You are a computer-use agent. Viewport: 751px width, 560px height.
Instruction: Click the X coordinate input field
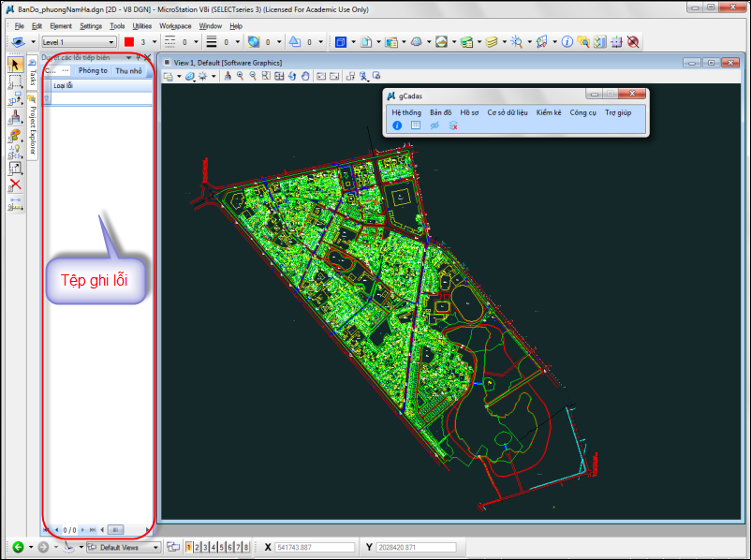(x=315, y=547)
